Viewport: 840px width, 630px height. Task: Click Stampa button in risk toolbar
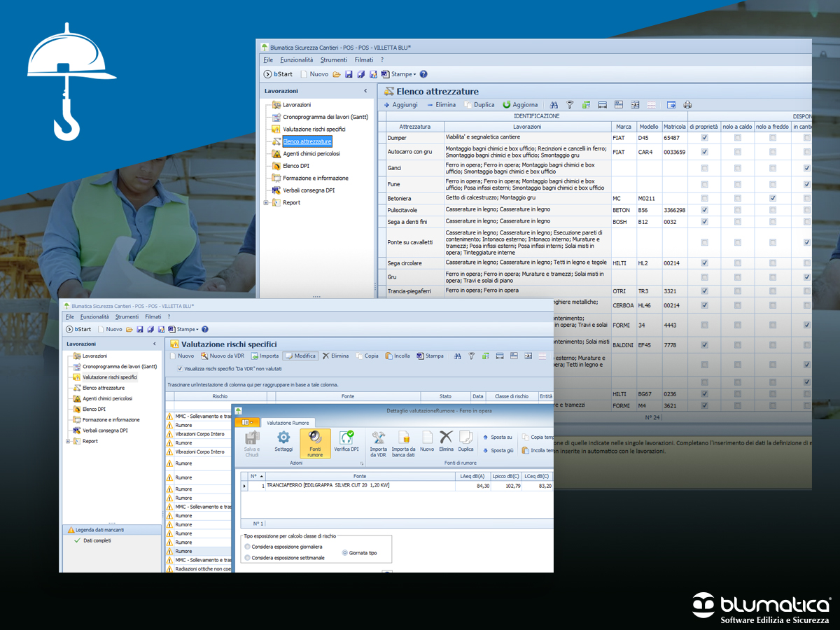coord(430,356)
